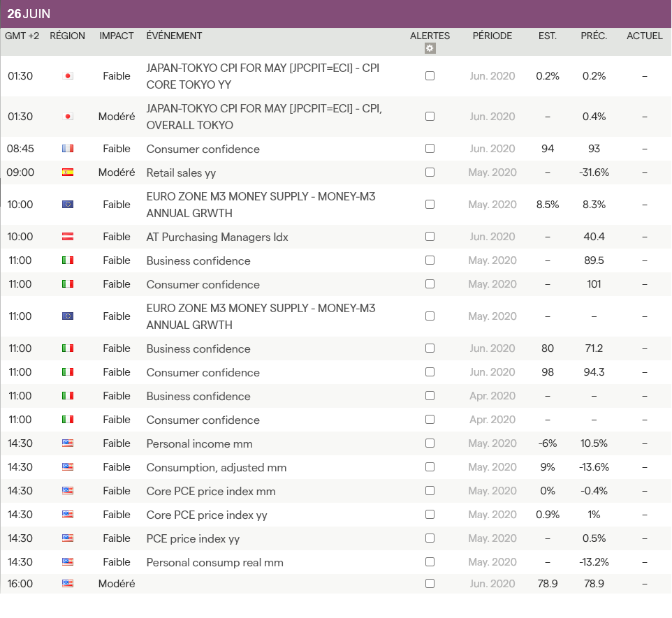This screenshot has width=672, height=618.
Task: Click Italy flag in Apr. 2020 Consumer confidence row
Action: click(x=68, y=420)
